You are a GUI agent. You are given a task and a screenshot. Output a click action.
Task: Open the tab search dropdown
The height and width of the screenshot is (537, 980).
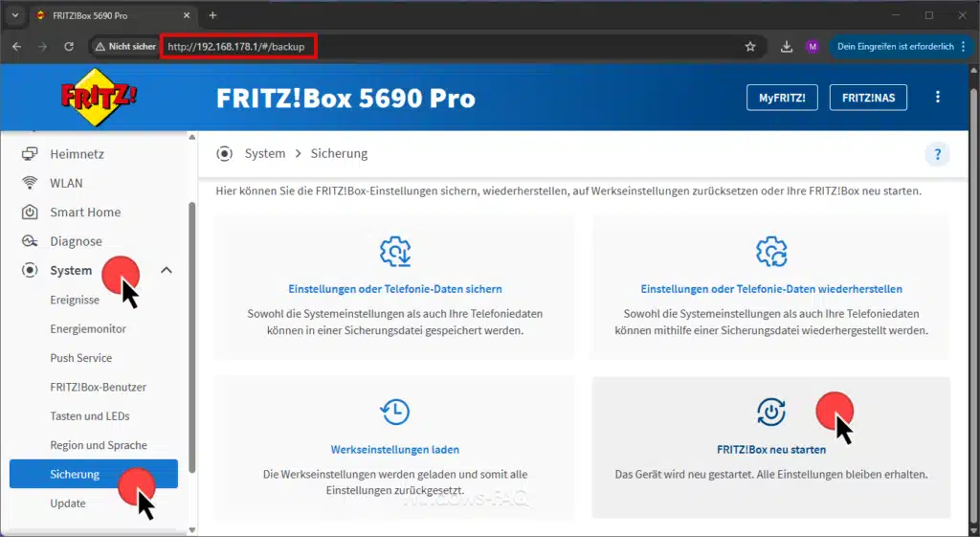[x=15, y=15]
